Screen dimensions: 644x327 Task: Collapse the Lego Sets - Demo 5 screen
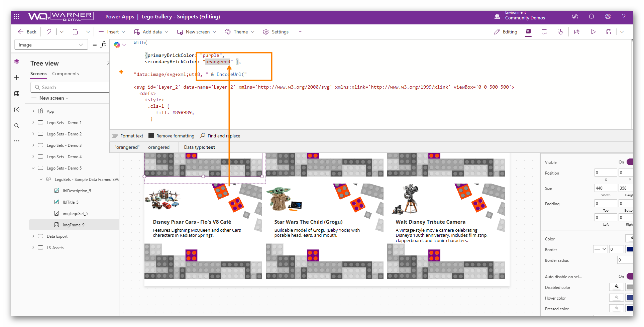click(33, 168)
